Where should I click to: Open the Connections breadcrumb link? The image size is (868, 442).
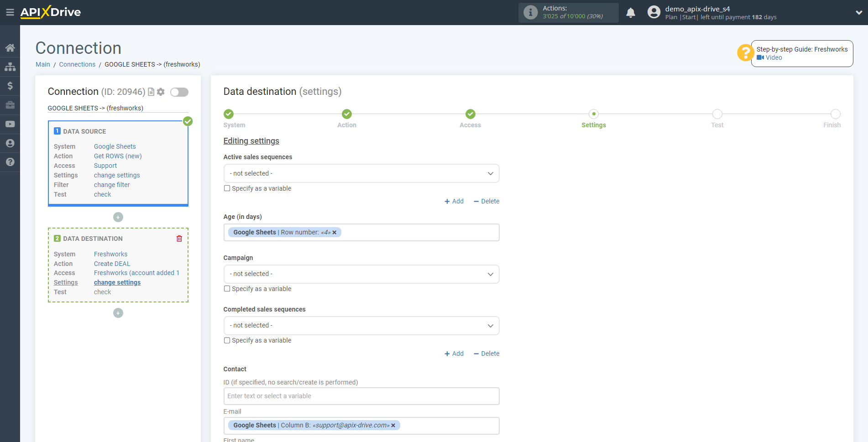click(x=77, y=64)
